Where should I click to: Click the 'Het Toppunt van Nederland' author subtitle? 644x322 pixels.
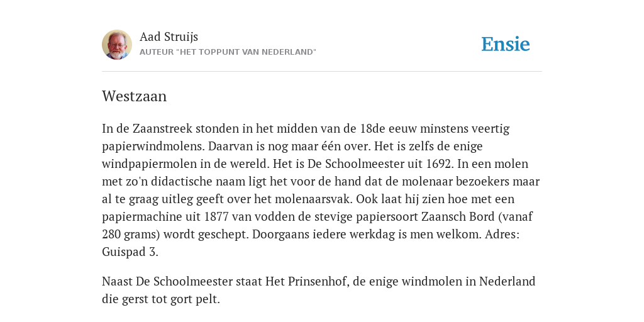tap(228, 52)
